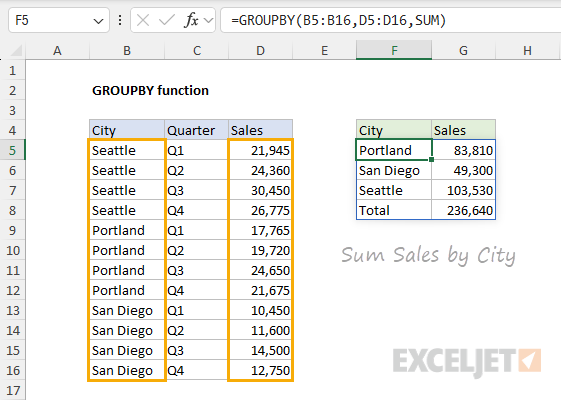Viewport: 561px width, 400px height.
Task: Open the Insert Function fx icon
Action: 191,20
